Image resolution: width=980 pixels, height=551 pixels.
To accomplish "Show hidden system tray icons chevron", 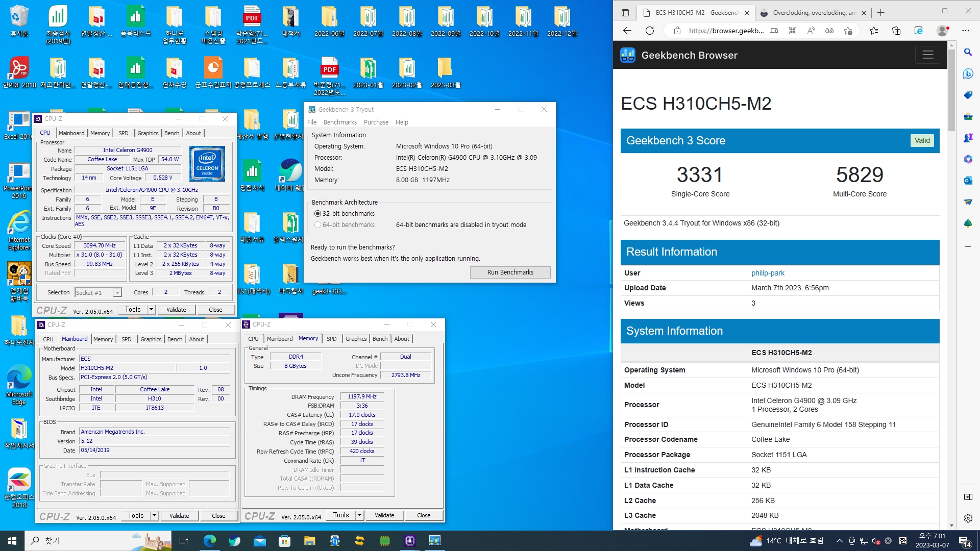I will pos(839,541).
